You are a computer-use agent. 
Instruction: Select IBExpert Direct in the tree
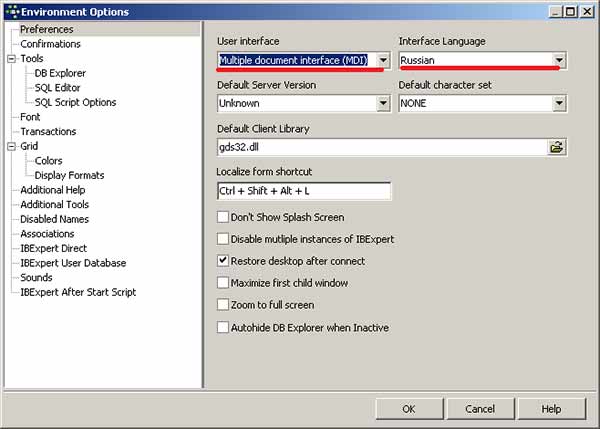54,248
